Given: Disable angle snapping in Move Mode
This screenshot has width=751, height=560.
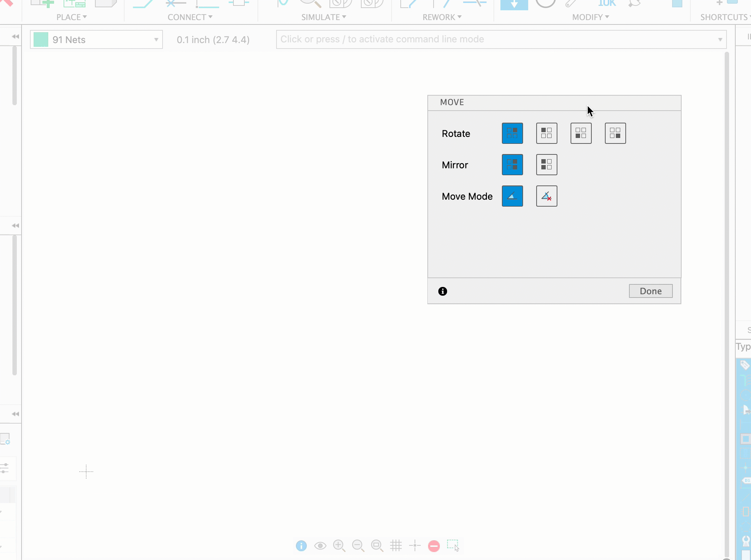Looking at the screenshot, I should click(546, 196).
